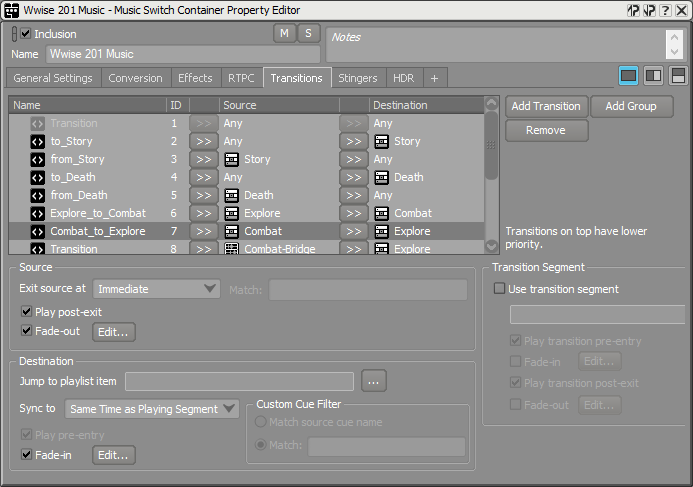The image size is (693, 487).
Task: Click the transition icon beside from_Story
Action: tap(38, 160)
